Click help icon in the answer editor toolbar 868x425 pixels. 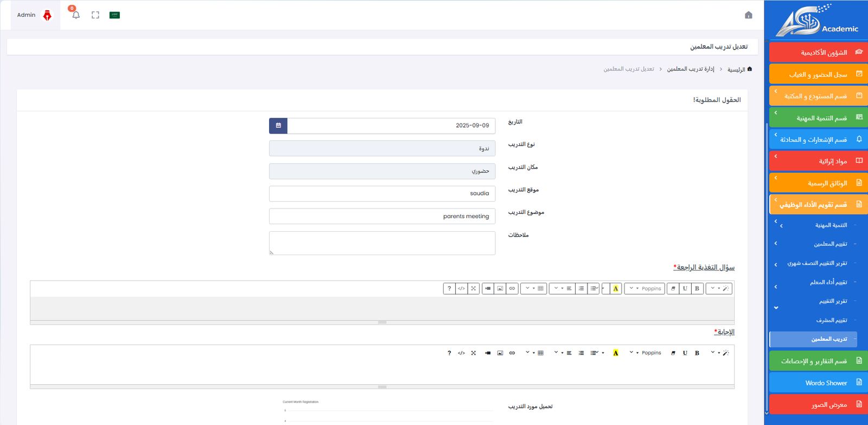(449, 353)
